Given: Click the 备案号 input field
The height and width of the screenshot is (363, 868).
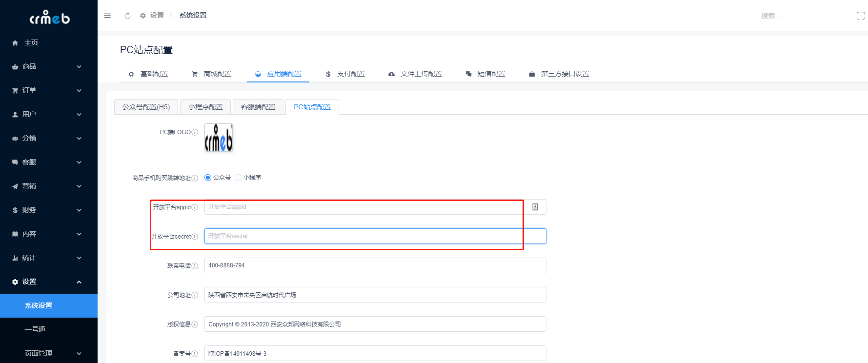Looking at the screenshot, I should coord(375,353).
